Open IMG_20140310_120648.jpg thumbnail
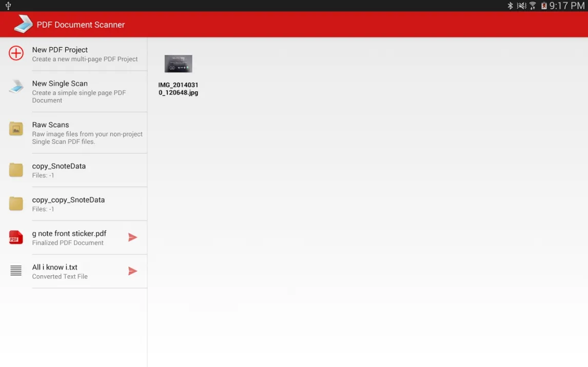The height and width of the screenshot is (367, 588). [178, 64]
